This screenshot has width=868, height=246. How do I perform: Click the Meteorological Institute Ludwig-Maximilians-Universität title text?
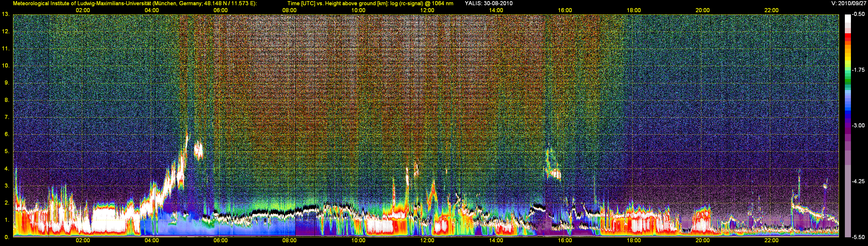click(x=135, y=3)
